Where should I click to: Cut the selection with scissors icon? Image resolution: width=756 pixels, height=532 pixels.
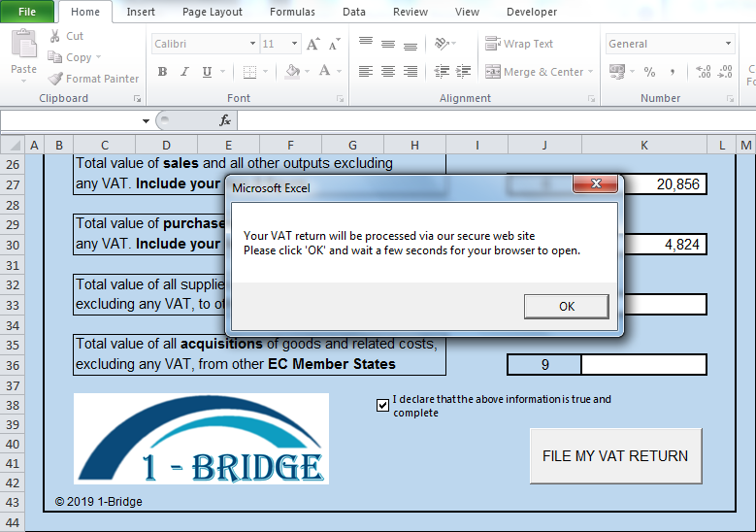coord(54,36)
